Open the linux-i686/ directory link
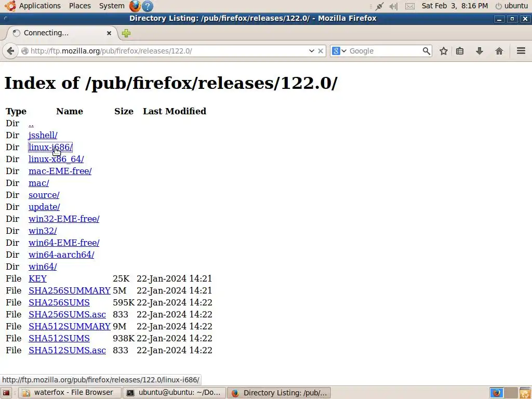532x399 pixels. click(x=50, y=147)
